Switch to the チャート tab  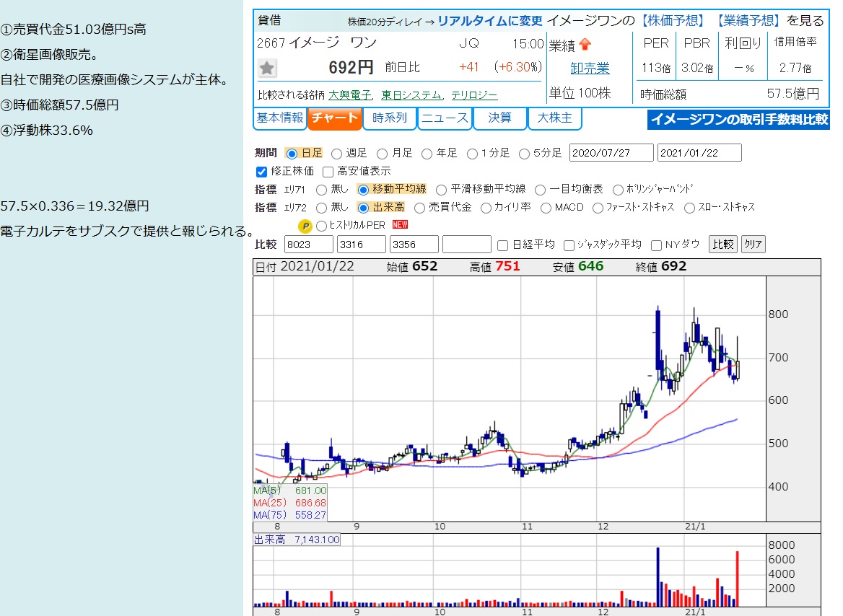tap(334, 118)
